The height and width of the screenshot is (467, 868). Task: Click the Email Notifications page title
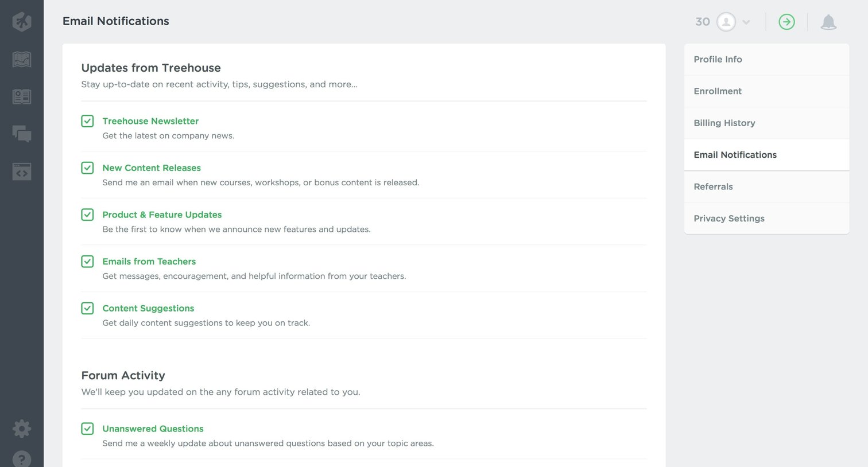(116, 21)
